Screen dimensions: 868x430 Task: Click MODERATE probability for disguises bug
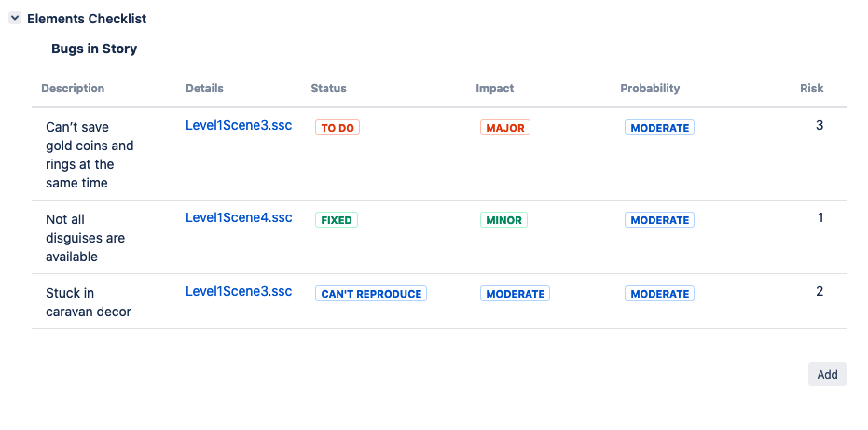[x=659, y=220]
